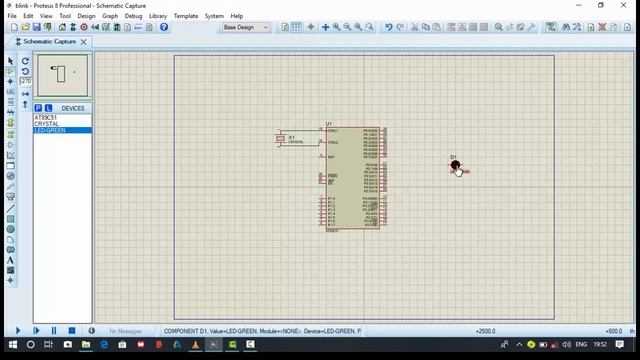
Task: Pause the simulation
Action: click(54, 331)
